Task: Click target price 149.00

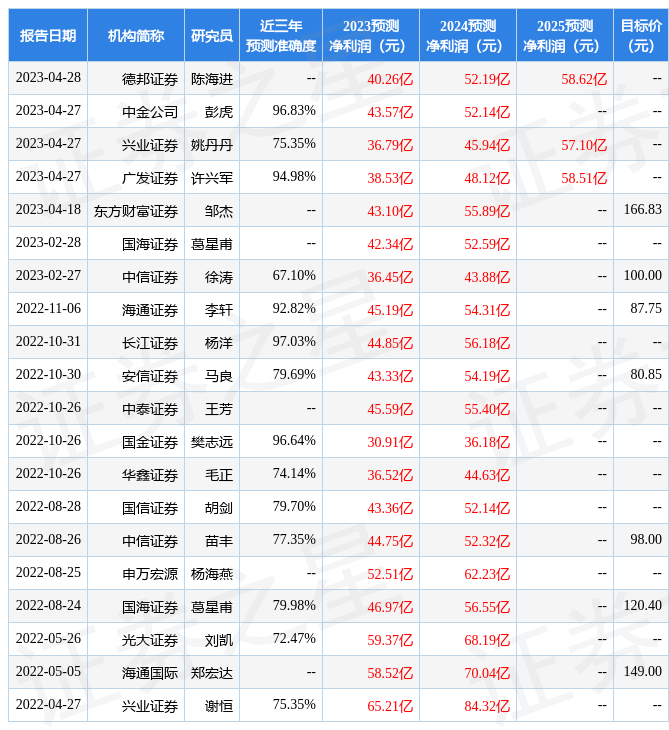Action: pyautogui.click(x=642, y=672)
